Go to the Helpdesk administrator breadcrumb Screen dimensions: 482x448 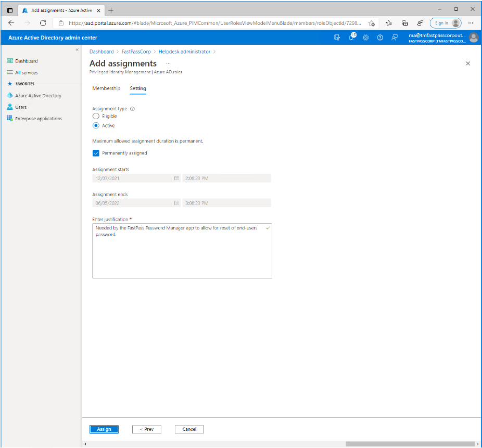click(x=184, y=52)
